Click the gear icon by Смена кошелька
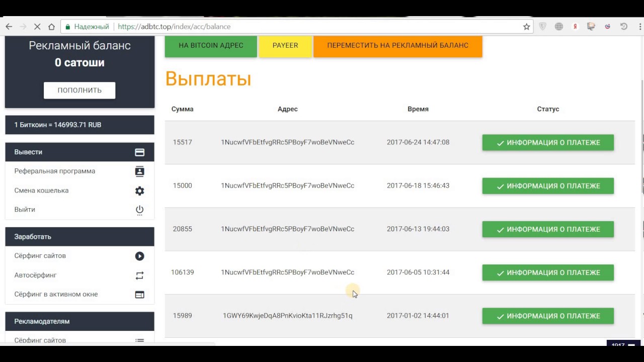The image size is (644, 362). 140,191
